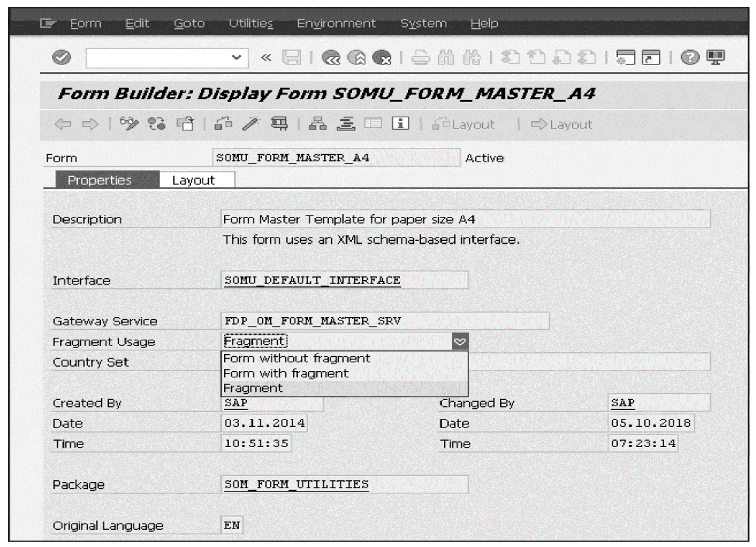Click the Active/Inactive toggle icon
This screenshot has height=547, width=756.
tap(156, 124)
